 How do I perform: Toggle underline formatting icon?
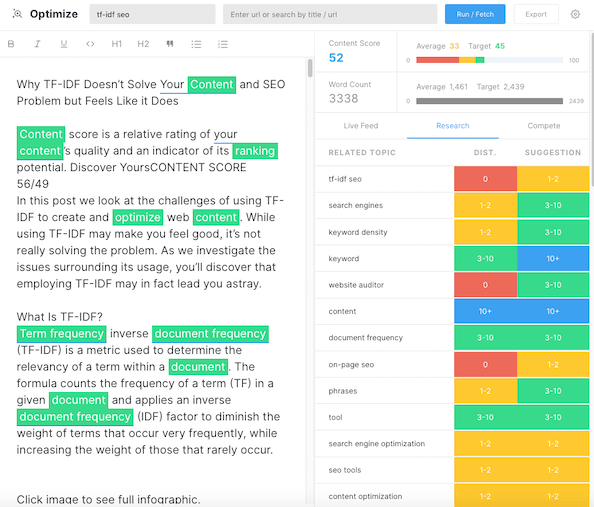coord(64,44)
